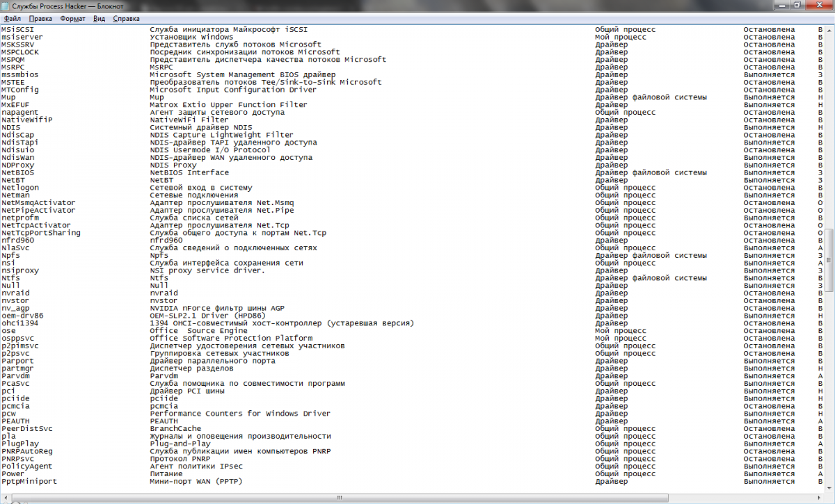
Task: Open the Вид menu
Action: pos(100,19)
